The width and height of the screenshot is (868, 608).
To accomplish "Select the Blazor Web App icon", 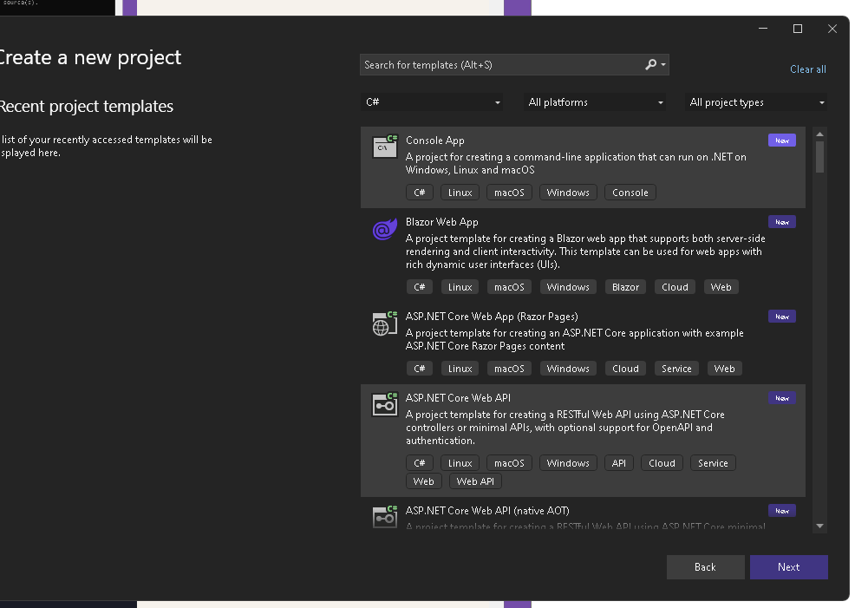I will [385, 229].
